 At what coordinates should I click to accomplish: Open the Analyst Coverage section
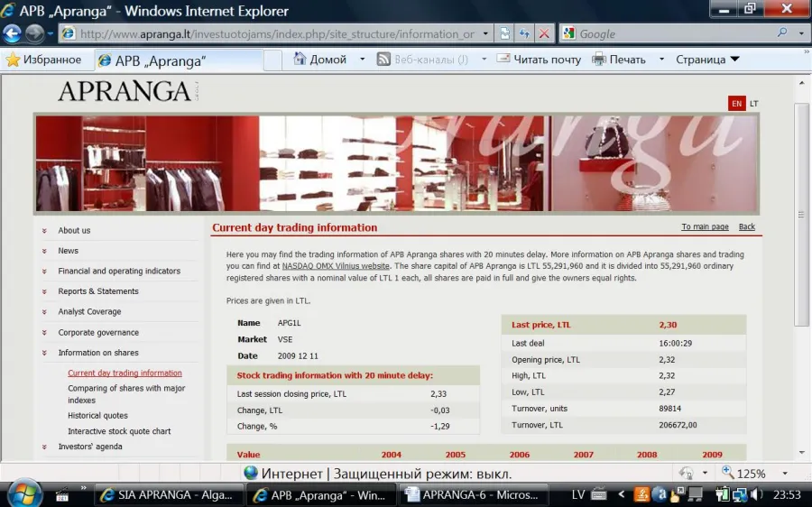point(89,312)
